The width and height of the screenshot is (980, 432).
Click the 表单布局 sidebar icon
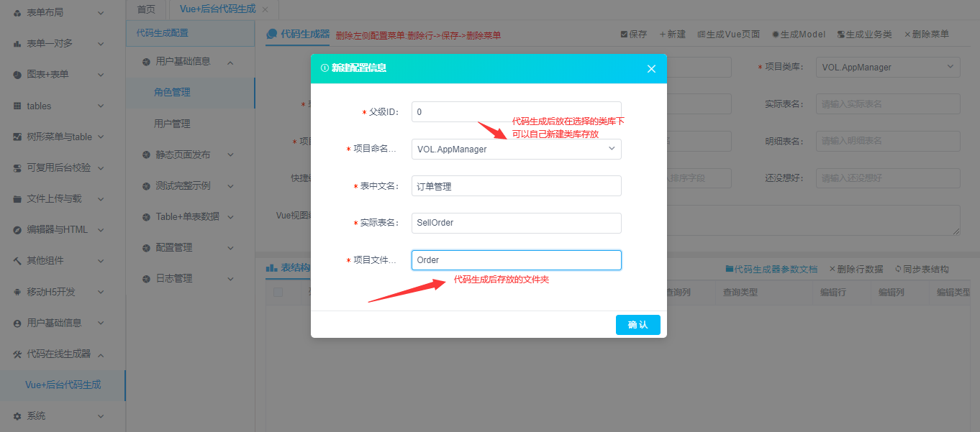click(17, 13)
